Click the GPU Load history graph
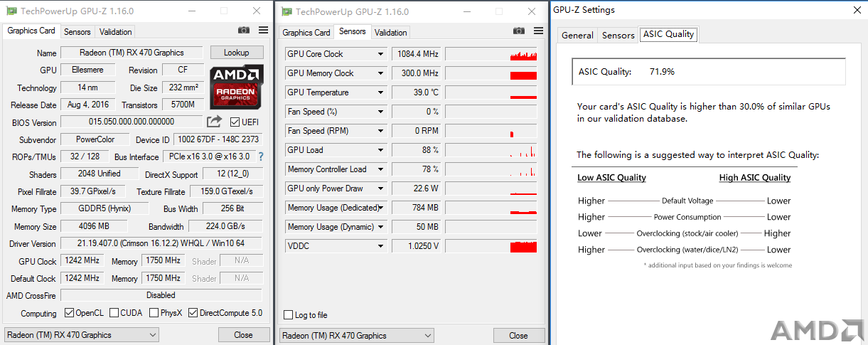Screen dimensions: 868x345 (491, 150)
